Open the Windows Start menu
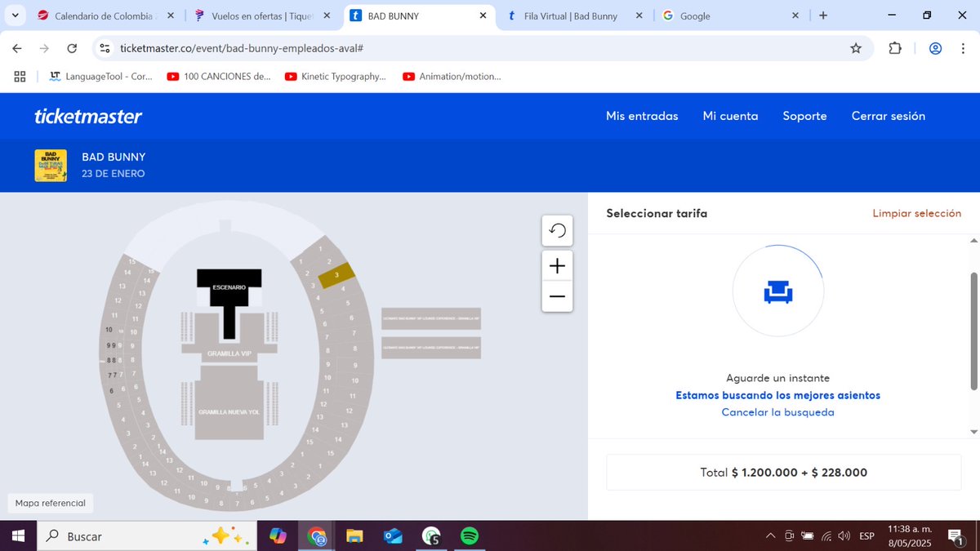980x551 pixels. pyautogui.click(x=18, y=536)
